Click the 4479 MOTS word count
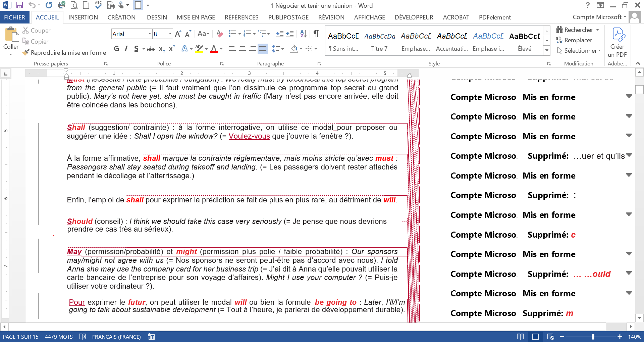644x342 pixels. click(59, 337)
